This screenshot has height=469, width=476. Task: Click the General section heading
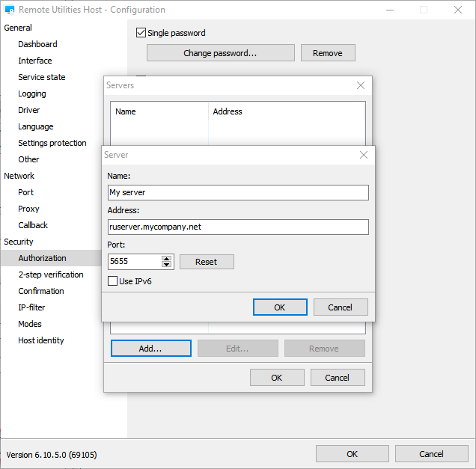coord(18,28)
